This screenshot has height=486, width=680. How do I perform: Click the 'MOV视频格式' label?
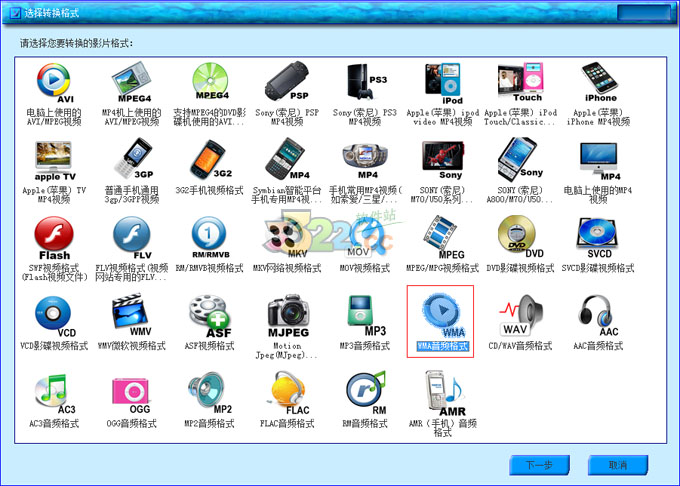click(x=365, y=268)
